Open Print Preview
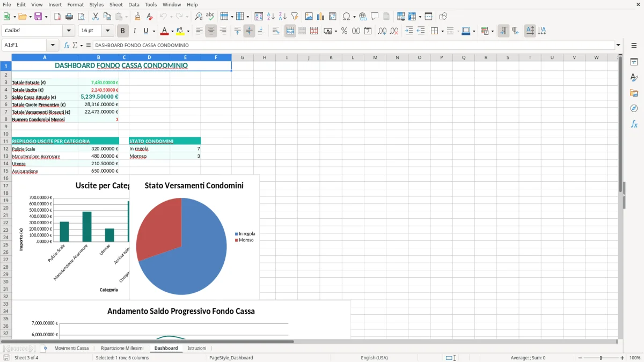This screenshot has width=644, height=362. point(80,17)
